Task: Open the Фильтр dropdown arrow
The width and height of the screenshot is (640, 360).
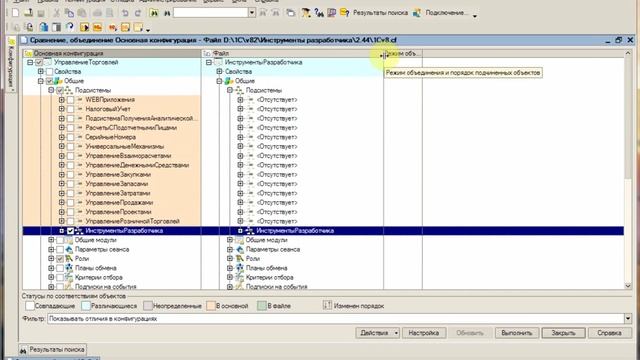Action: tap(628, 319)
